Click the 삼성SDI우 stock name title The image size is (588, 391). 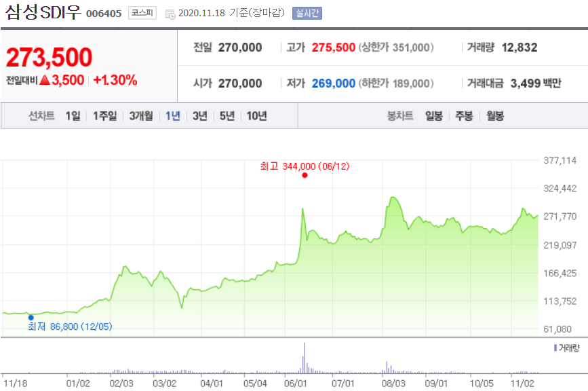click(x=43, y=12)
